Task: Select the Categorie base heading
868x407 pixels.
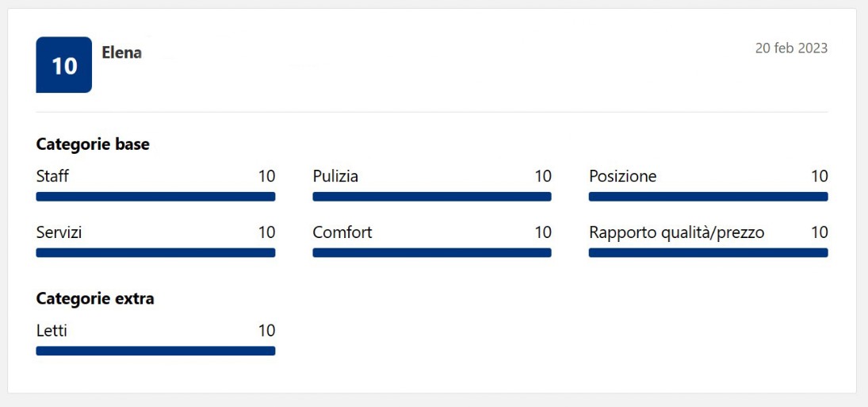Action: (x=93, y=144)
